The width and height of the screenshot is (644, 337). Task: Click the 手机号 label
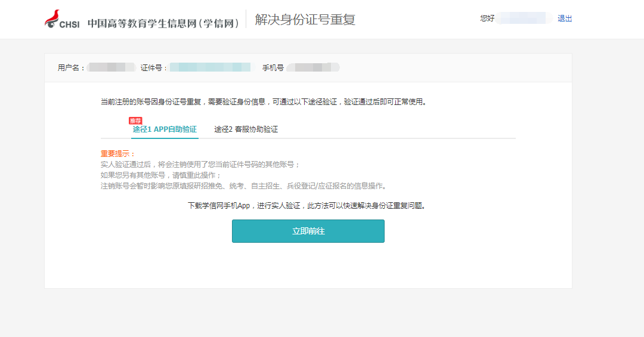click(x=273, y=68)
